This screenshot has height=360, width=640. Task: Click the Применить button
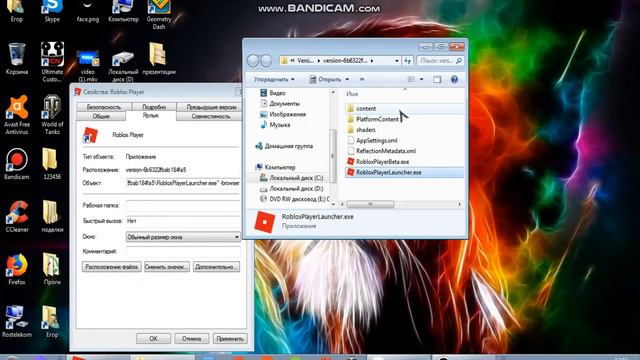pyautogui.click(x=230, y=339)
